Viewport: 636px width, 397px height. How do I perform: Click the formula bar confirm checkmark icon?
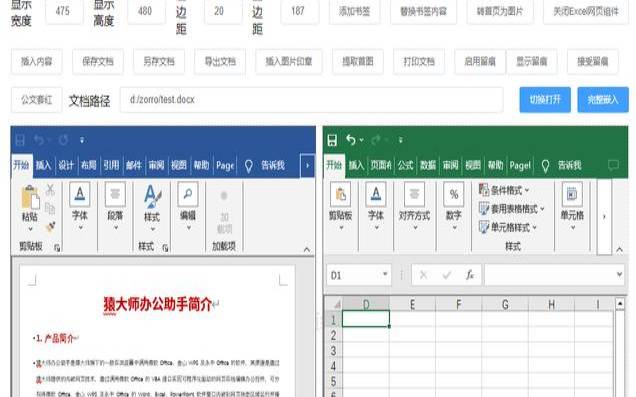[x=447, y=275]
